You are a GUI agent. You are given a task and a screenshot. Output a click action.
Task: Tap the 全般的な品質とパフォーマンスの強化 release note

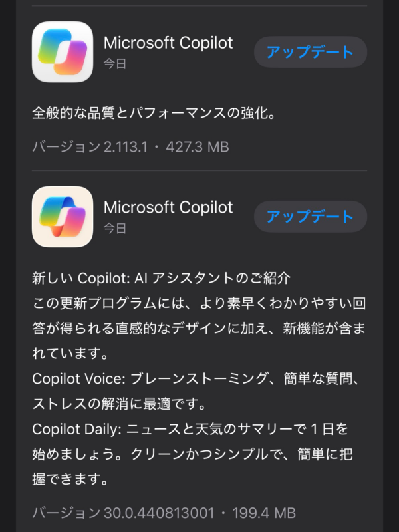154,113
